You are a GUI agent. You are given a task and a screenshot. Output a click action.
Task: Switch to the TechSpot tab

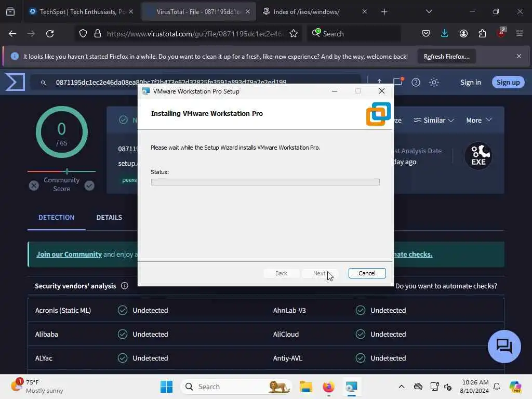coord(82,12)
